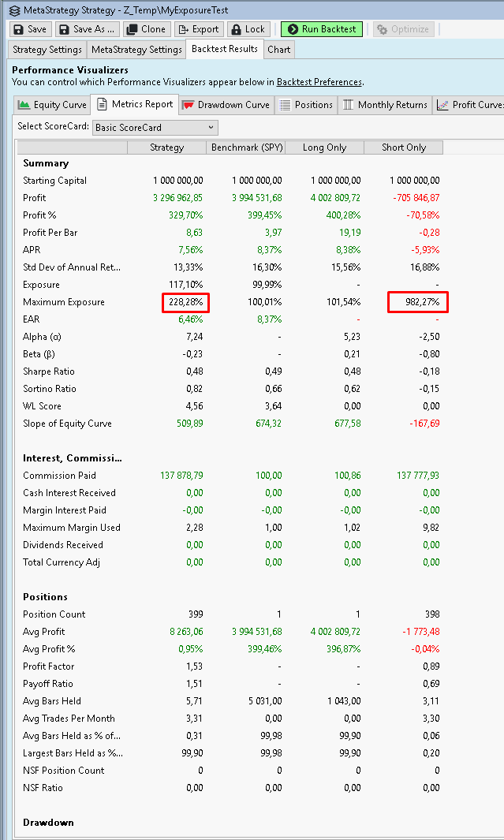Click the Drawdown Curve red icon
504x840 pixels.
189,105
